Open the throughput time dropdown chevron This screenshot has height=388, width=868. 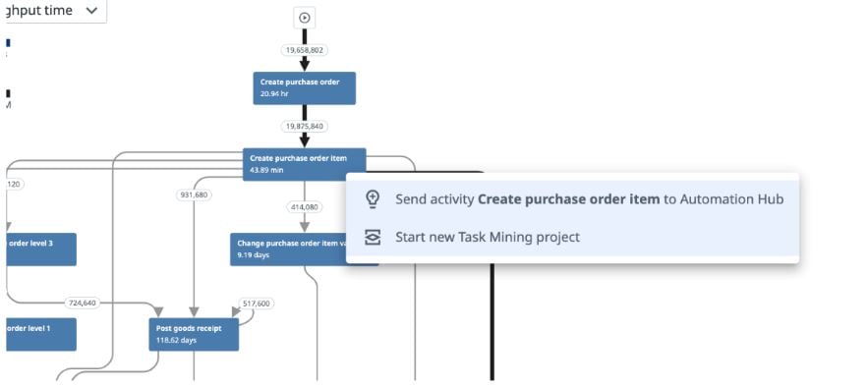click(x=91, y=11)
